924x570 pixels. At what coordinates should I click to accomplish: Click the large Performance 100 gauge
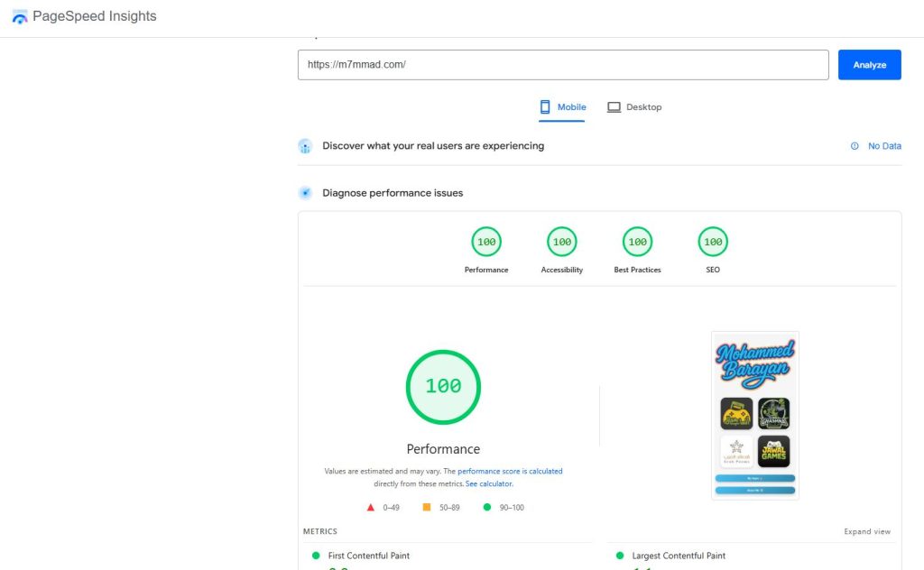[443, 386]
